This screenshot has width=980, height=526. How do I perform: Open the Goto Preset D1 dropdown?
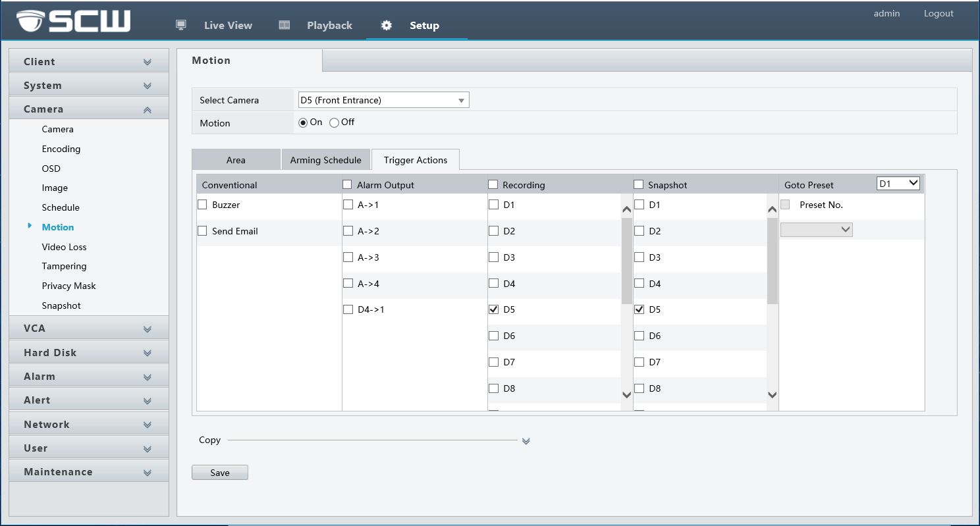[898, 184]
